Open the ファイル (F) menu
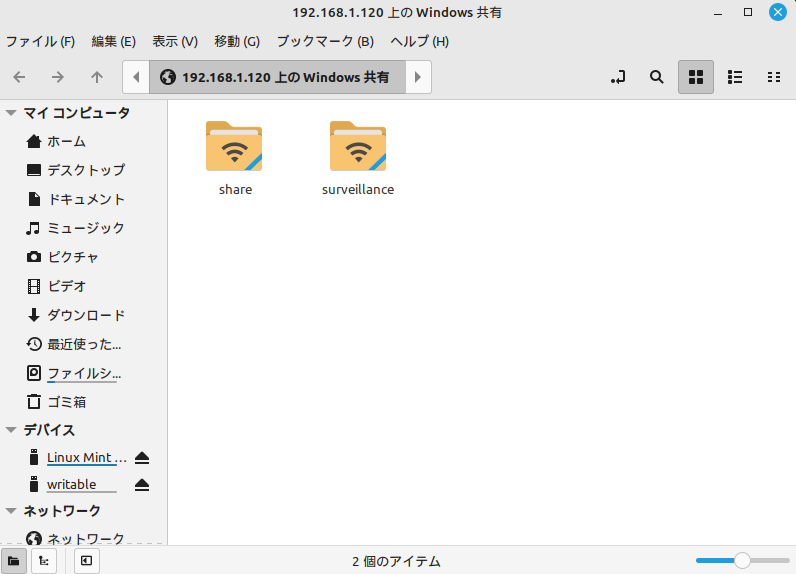This screenshot has height=574, width=796. pyautogui.click(x=41, y=42)
